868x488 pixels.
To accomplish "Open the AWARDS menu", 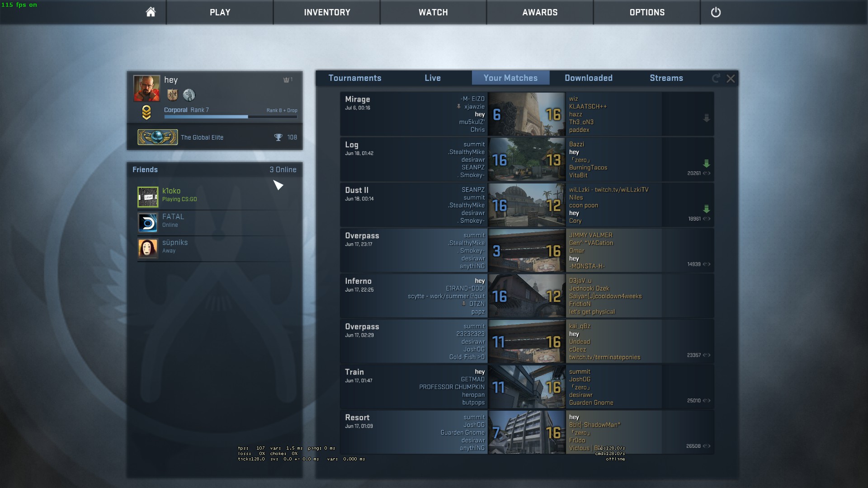I will point(540,12).
